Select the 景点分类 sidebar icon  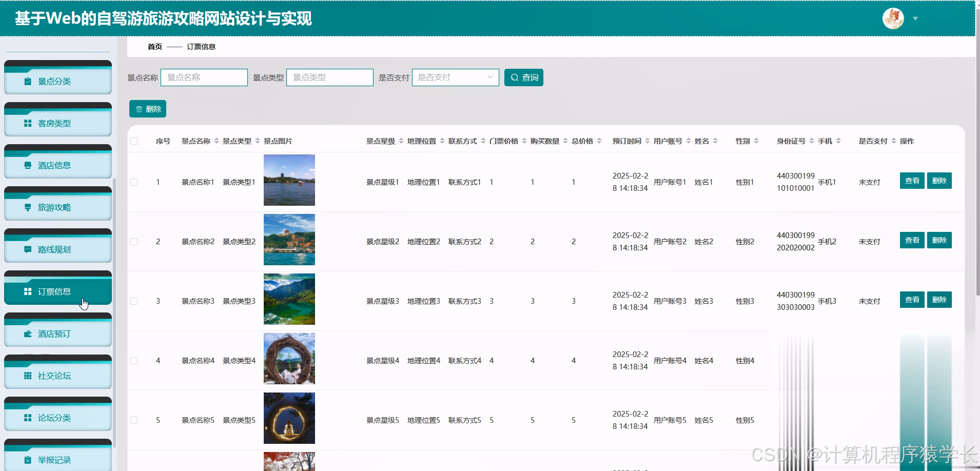[x=28, y=81]
